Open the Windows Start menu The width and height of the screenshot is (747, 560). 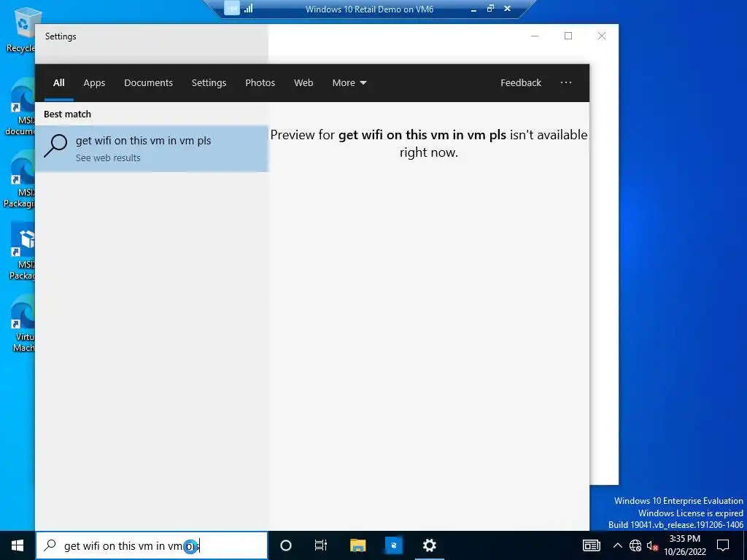click(x=18, y=545)
